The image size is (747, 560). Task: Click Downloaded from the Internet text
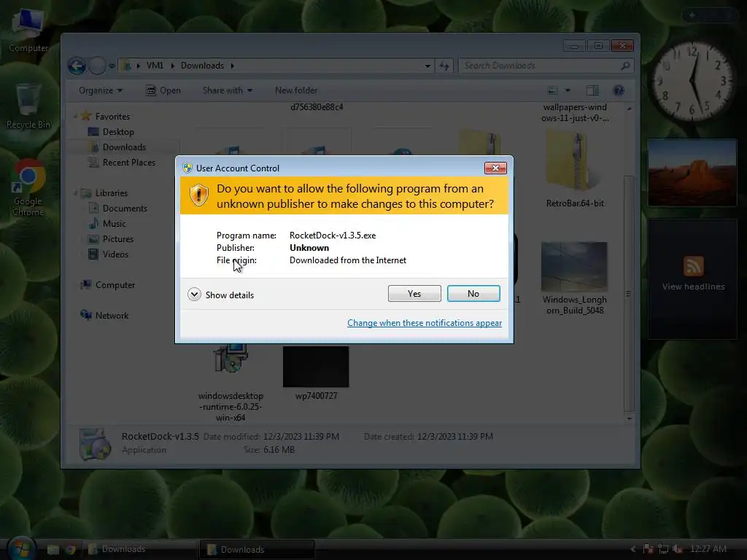348,260
